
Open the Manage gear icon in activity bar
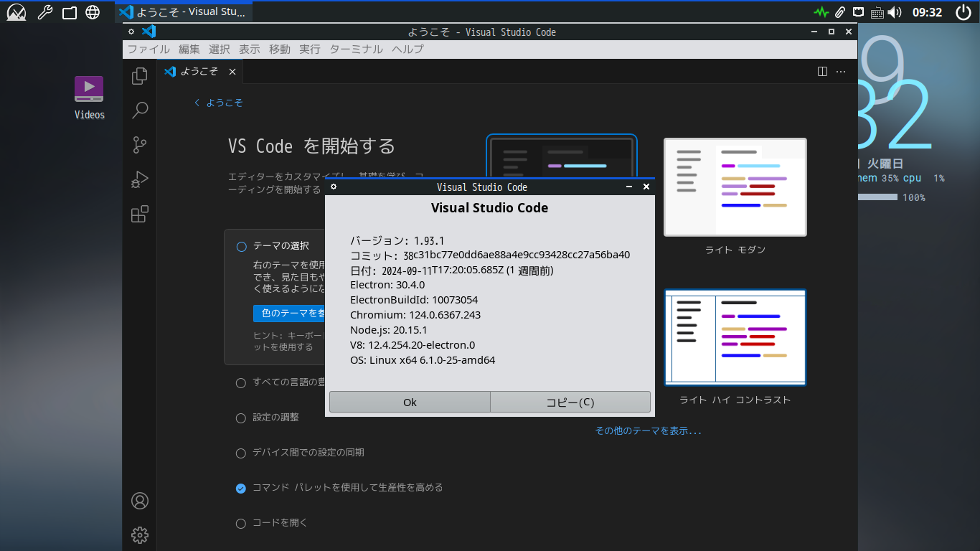coord(140,534)
